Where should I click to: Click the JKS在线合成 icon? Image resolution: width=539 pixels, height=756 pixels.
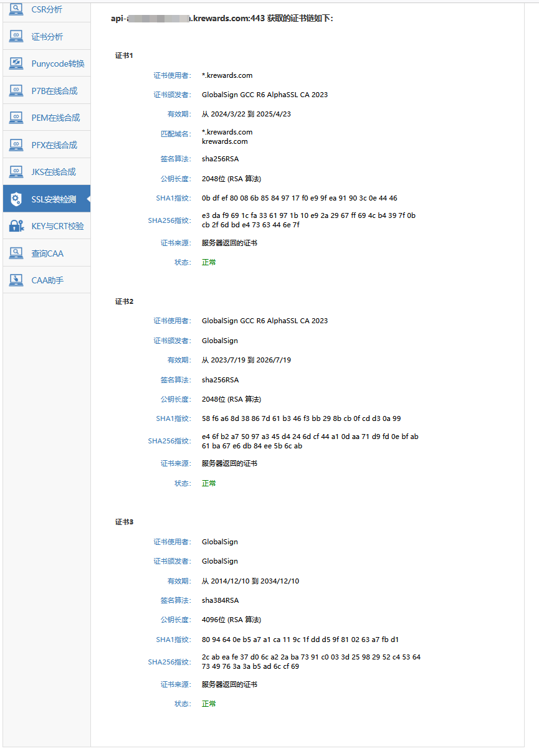point(16,171)
